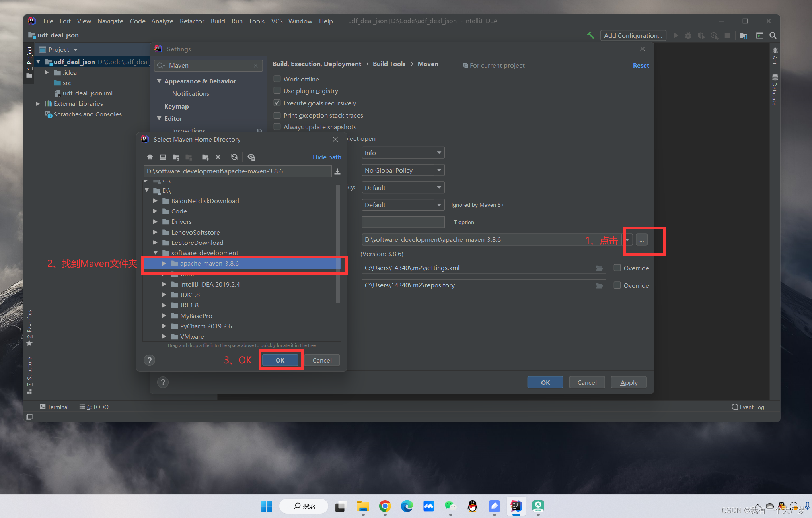812x518 pixels.
Task: Click the green Build Project hammer icon
Action: point(590,35)
